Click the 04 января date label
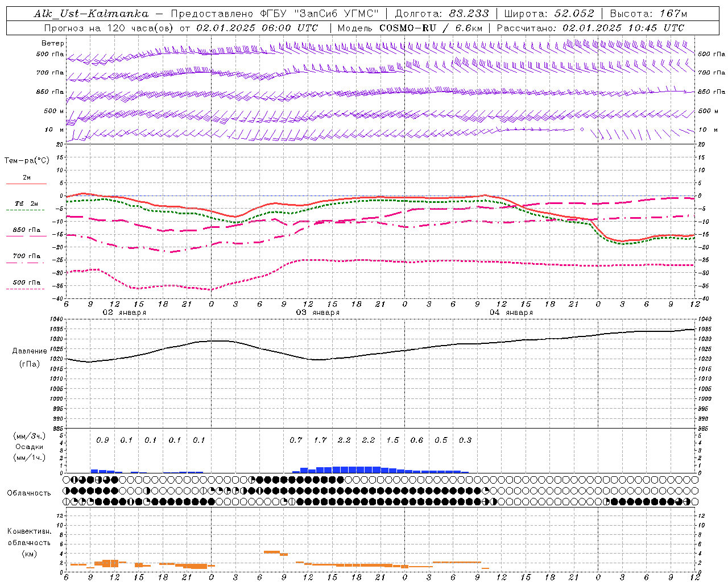The width and height of the screenshot is (728, 582). 511,313
